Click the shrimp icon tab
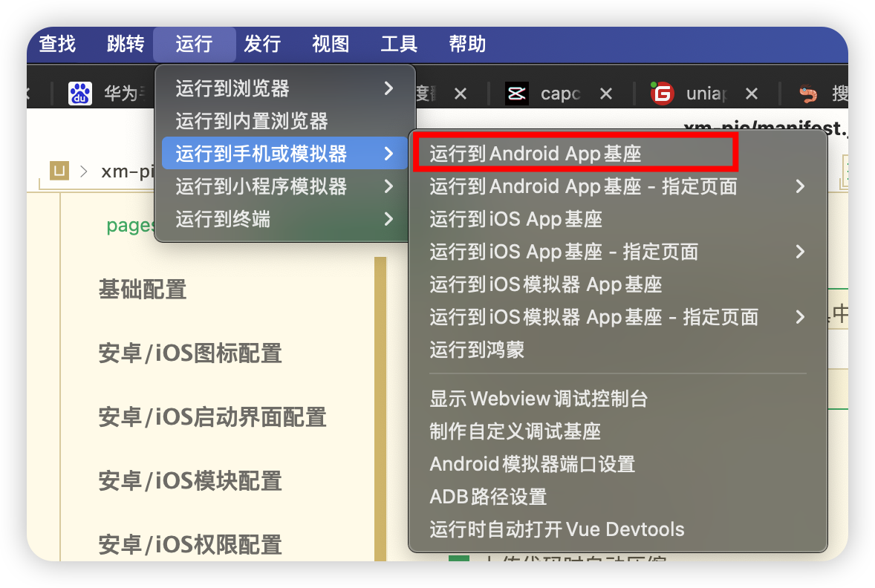This screenshot has height=588, width=875. click(x=808, y=93)
